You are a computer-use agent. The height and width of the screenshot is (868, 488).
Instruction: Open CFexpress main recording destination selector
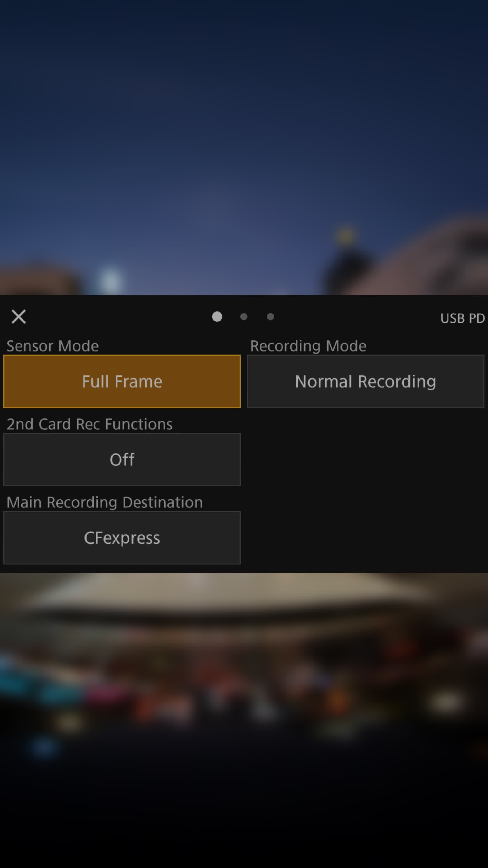coord(122,538)
